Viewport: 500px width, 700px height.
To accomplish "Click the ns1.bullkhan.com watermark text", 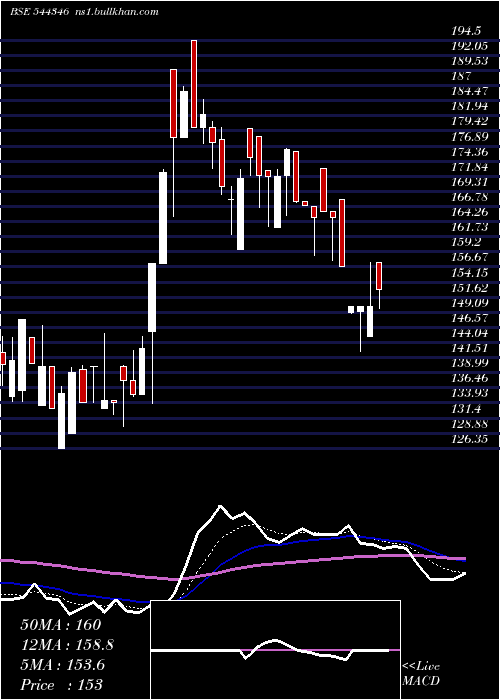I will point(115,12).
